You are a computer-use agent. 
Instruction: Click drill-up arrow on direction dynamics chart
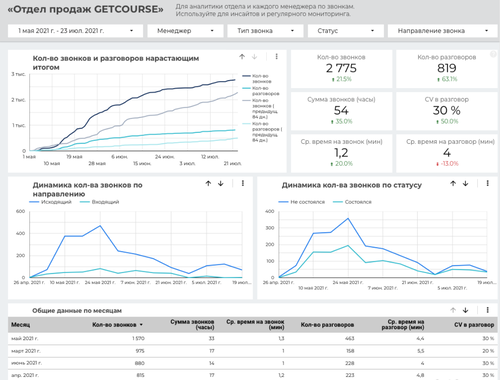pos(208,183)
